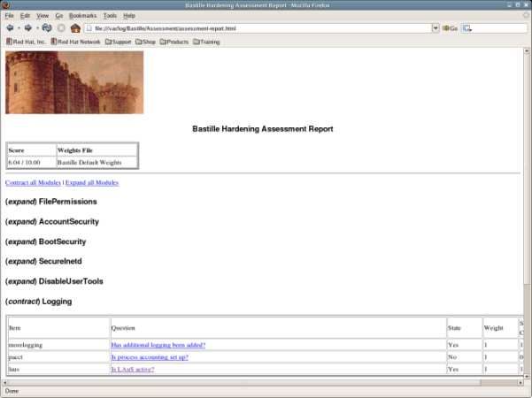Open the Training bookmarks folder
The height and width of the screenshot is (398, 532).
[x=206, y=42]
